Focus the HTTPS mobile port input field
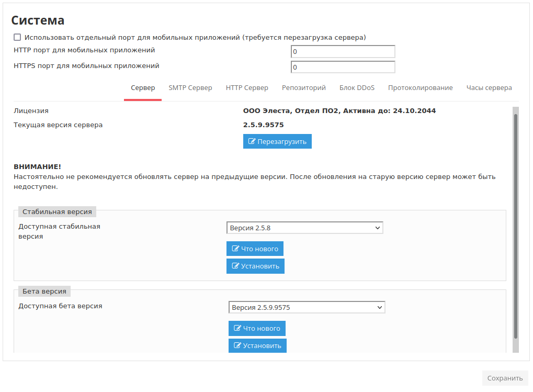533x392 pixels. click(x=343, y=67)
